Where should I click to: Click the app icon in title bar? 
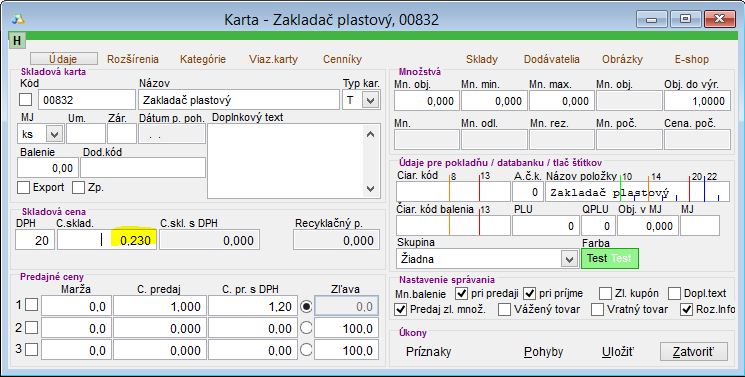18,19
